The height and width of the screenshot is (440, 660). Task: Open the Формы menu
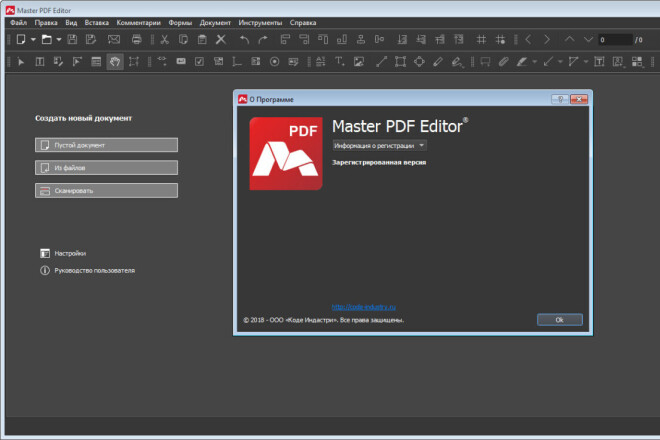pos(180,23)
